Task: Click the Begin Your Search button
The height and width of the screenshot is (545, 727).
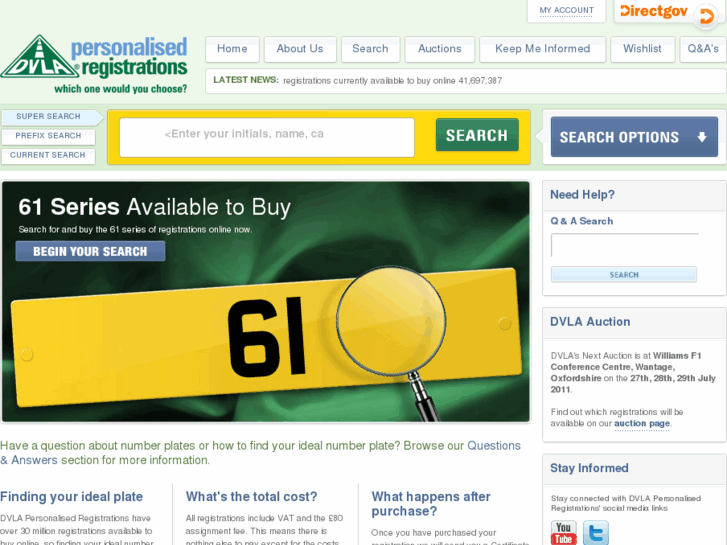Action: click(x=90, y=251)
